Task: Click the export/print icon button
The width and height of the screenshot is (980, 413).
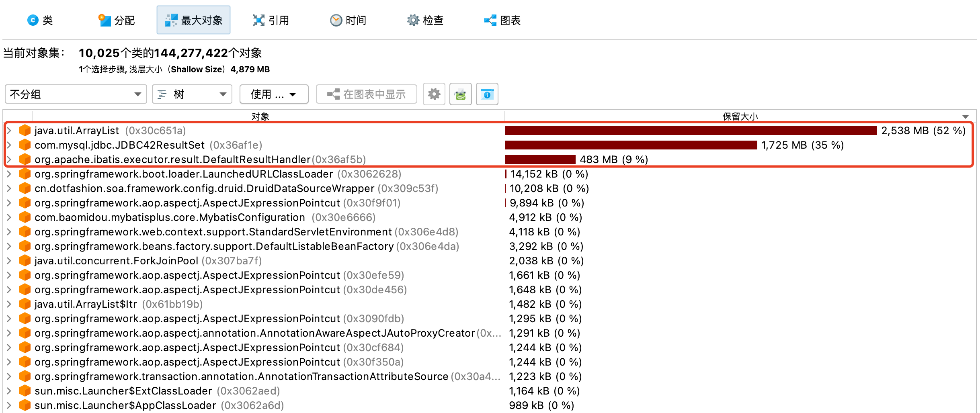Action: [460, 94]
